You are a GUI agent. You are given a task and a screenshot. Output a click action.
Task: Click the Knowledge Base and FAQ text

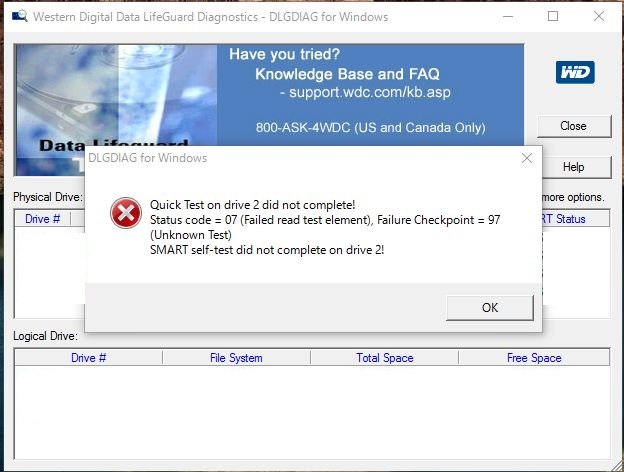click(x=347, y=74)
